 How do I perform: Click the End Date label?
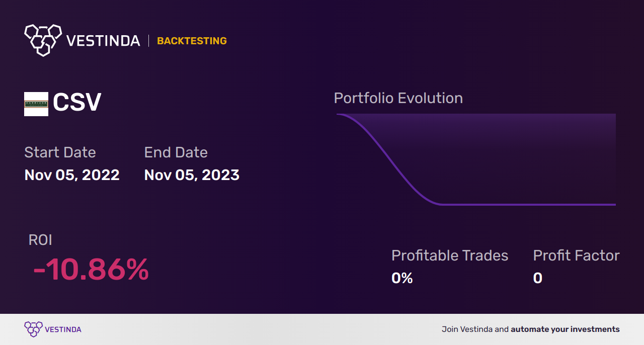pyautogui.click(x=176, y=152)
